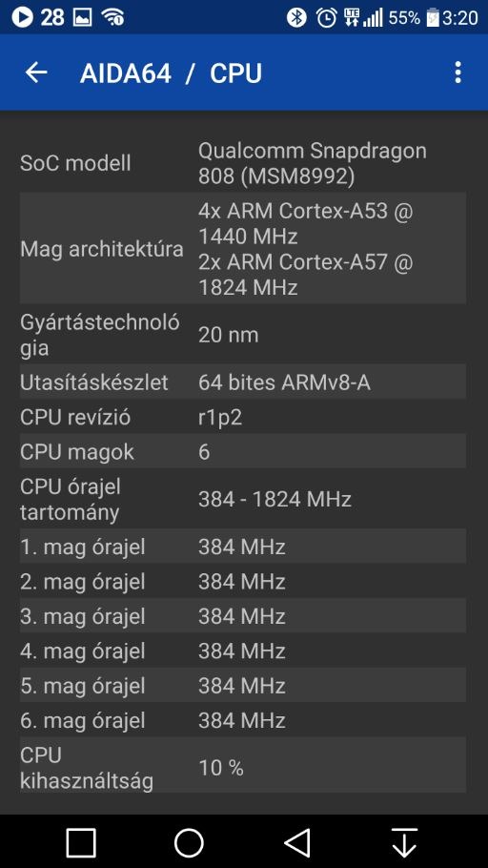The image size is (488, 868).
Task: Tap the home circle navigation button
Action: 189,843
